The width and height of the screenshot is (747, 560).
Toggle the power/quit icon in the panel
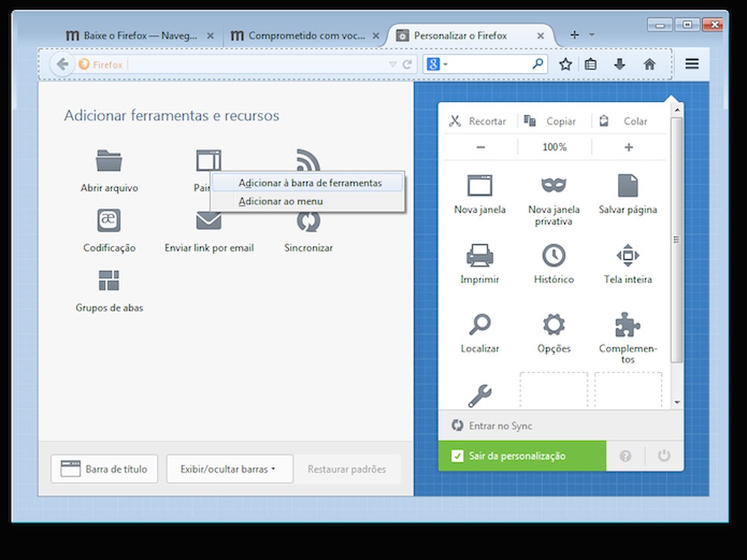(664, 455)
